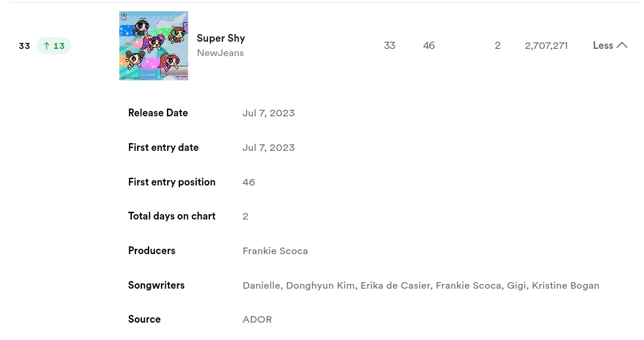Click the green up-arrow rank change badge
This screenshot has height=340, width=644.
[x=54, y=45]
